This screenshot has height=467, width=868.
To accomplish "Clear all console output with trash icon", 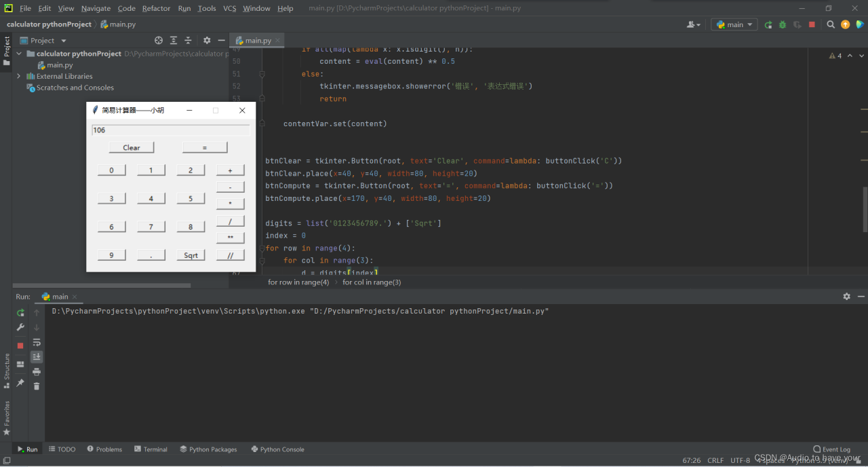I will 37,386.
